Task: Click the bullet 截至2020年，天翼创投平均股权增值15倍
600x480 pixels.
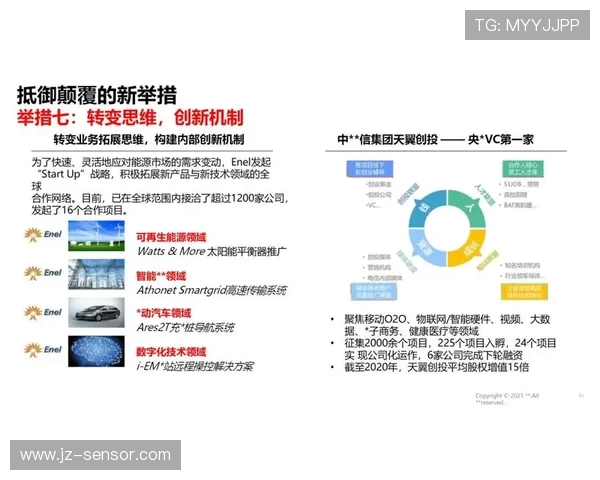Action: [x=437, y=367]
